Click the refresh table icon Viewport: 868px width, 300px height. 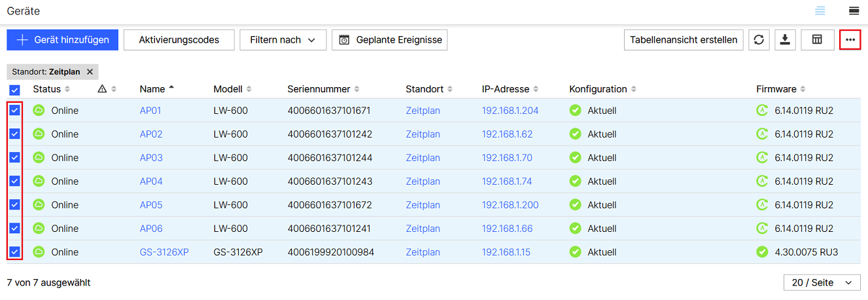(x=759, y=40)
